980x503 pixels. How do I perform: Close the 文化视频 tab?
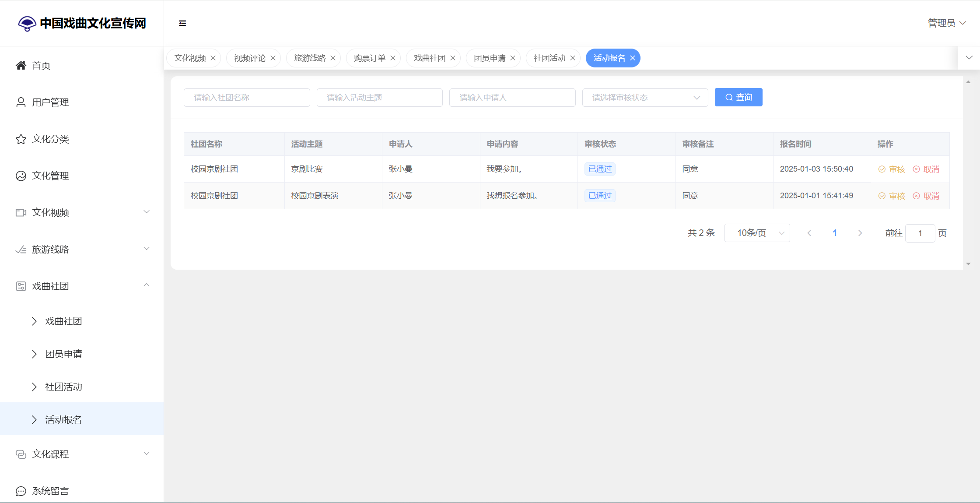pyautogui.click(x=213, y=58)
